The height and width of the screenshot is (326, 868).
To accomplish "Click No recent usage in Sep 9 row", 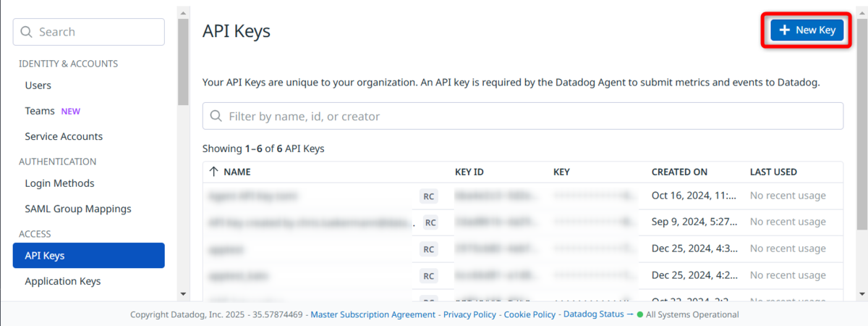I will 788,222.
